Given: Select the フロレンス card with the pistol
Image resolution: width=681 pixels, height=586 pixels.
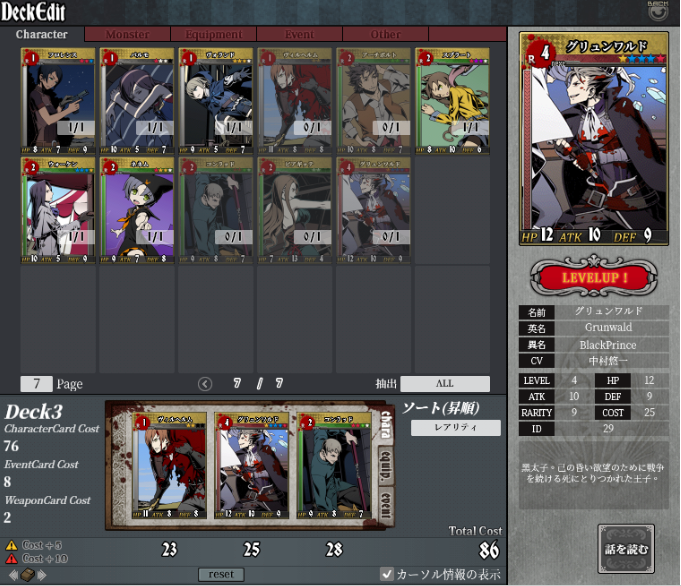Looking at the screenshot, I should pos(58,101).
